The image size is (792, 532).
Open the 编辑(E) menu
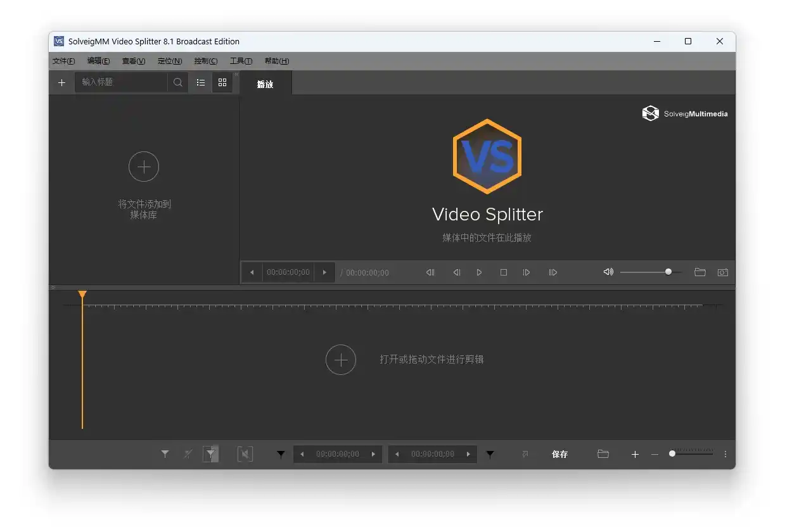[x=98, y=61]
